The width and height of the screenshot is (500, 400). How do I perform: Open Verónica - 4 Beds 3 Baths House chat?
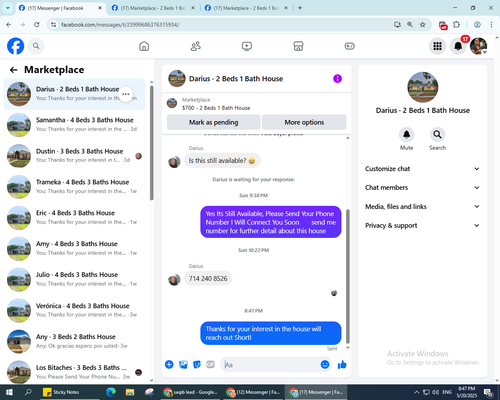tap(74, 310)
